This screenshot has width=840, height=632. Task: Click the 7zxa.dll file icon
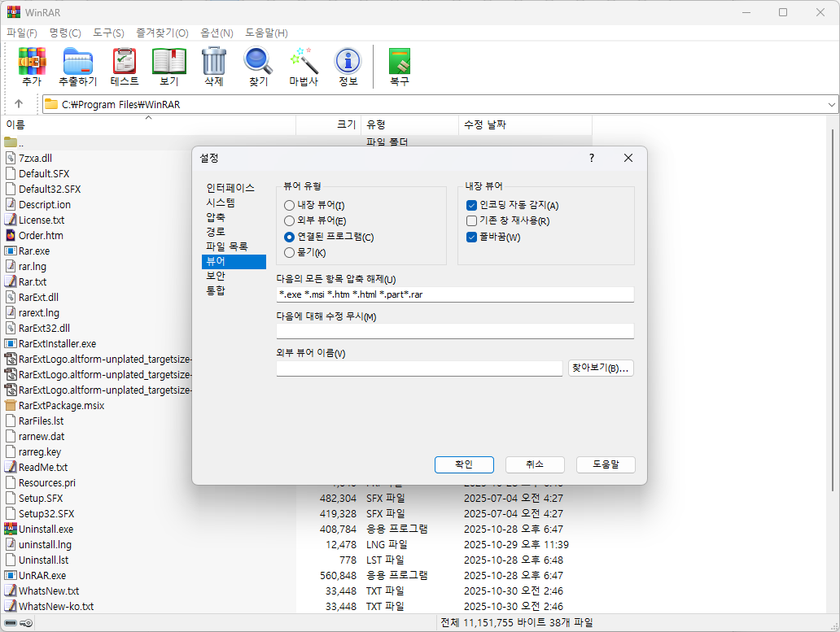coord(11,158)
